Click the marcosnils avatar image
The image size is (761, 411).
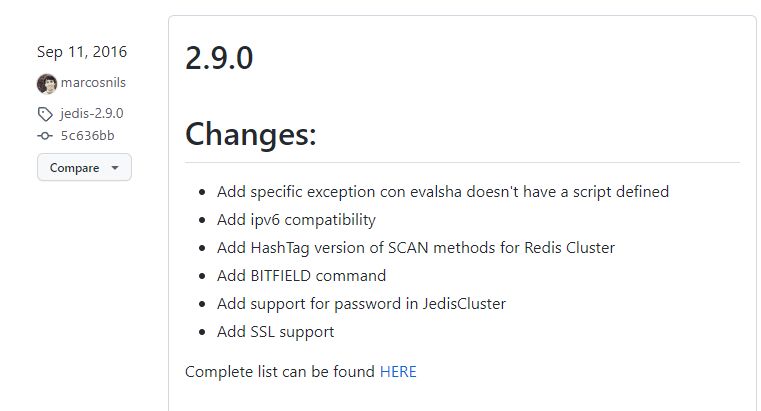click(x=47, y=84)
